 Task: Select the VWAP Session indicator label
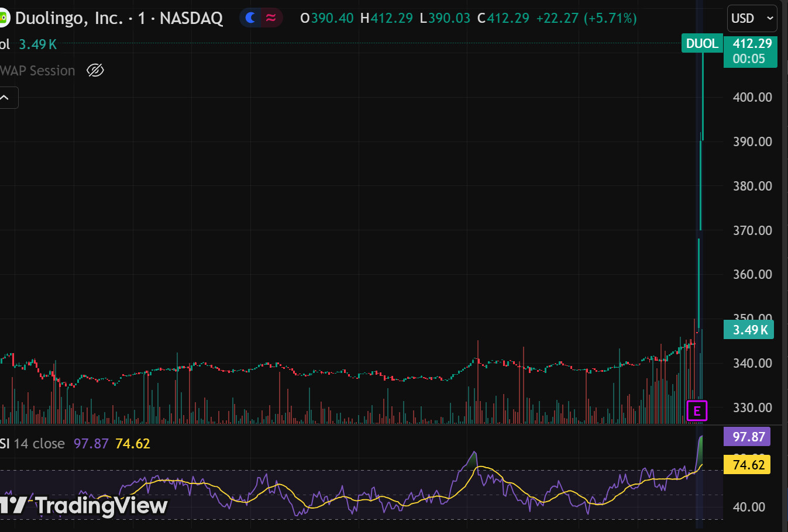[37, 71]
